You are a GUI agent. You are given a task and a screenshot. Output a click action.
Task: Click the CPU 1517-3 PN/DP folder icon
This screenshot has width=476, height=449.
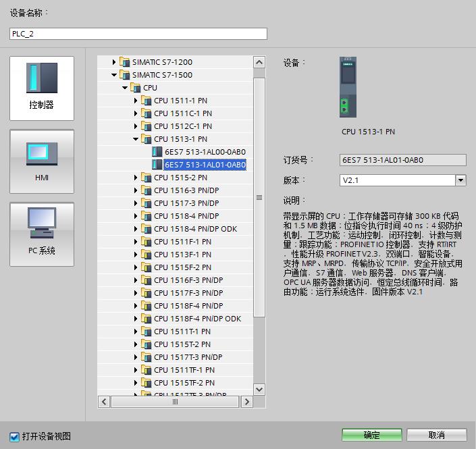point(146,203)
